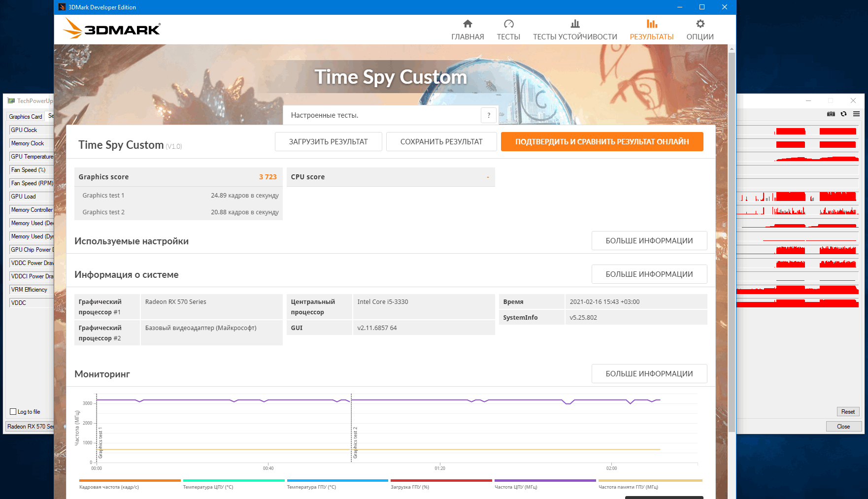Select the РЕЗУЛЬТАТЫ tab
The width and height of the screenshot is (868, 499).
coord(652,30)
